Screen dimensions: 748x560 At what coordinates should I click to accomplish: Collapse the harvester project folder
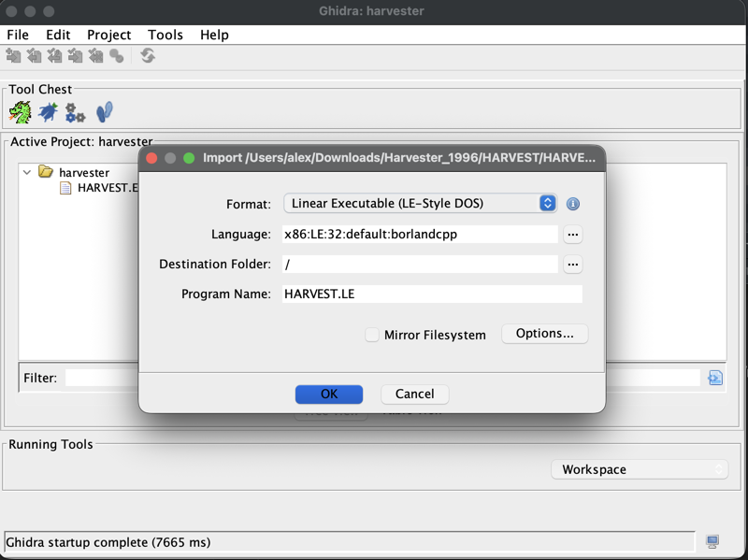[x=27, y=172]
